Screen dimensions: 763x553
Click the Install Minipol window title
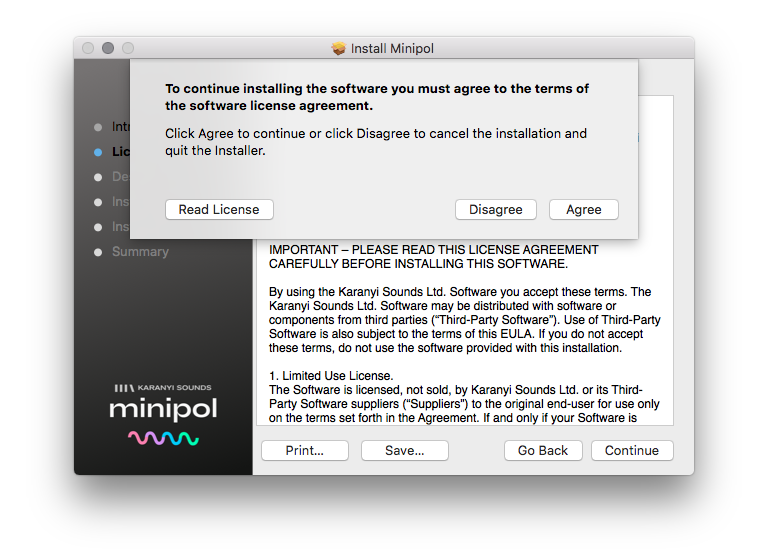[392, 48]
